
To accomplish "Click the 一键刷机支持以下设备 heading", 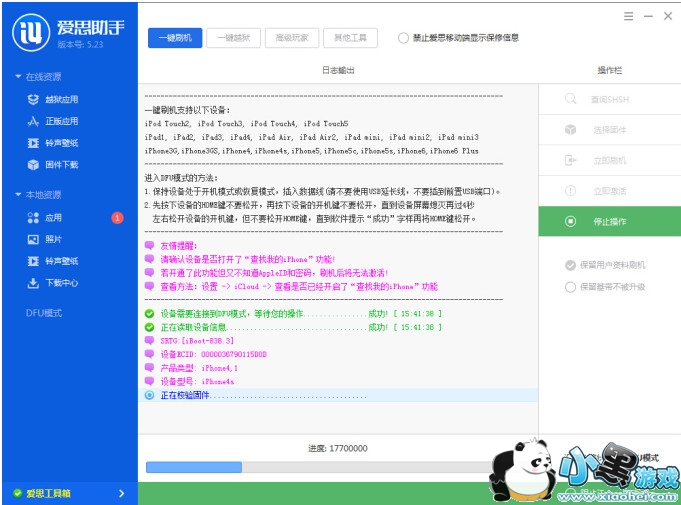I will [x=187, y=110].
